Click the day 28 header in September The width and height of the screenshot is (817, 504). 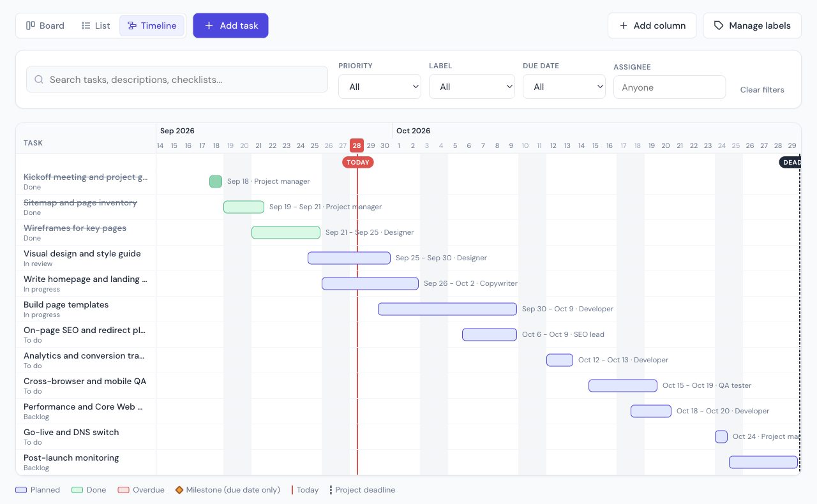click(357, 145)
